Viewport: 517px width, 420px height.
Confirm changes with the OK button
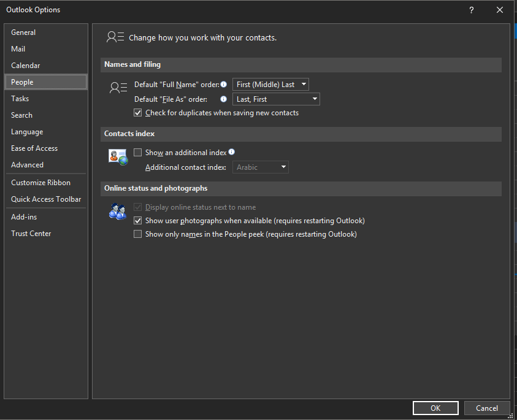tap(435, 408)
